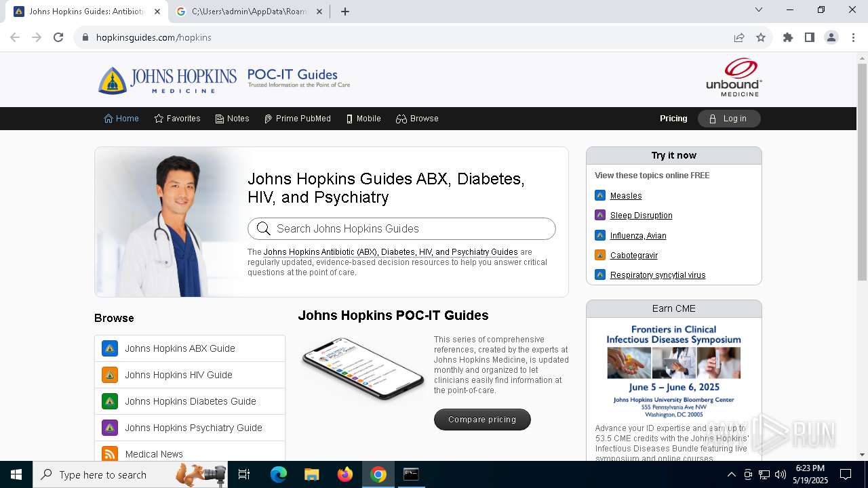Open Notes in the navigation bar
Screen dimensions: 868x488
(x=233, y=119)
